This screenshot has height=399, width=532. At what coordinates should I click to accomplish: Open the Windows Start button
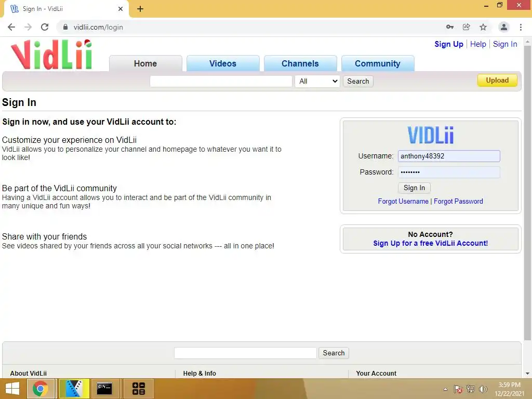point(12,389)
